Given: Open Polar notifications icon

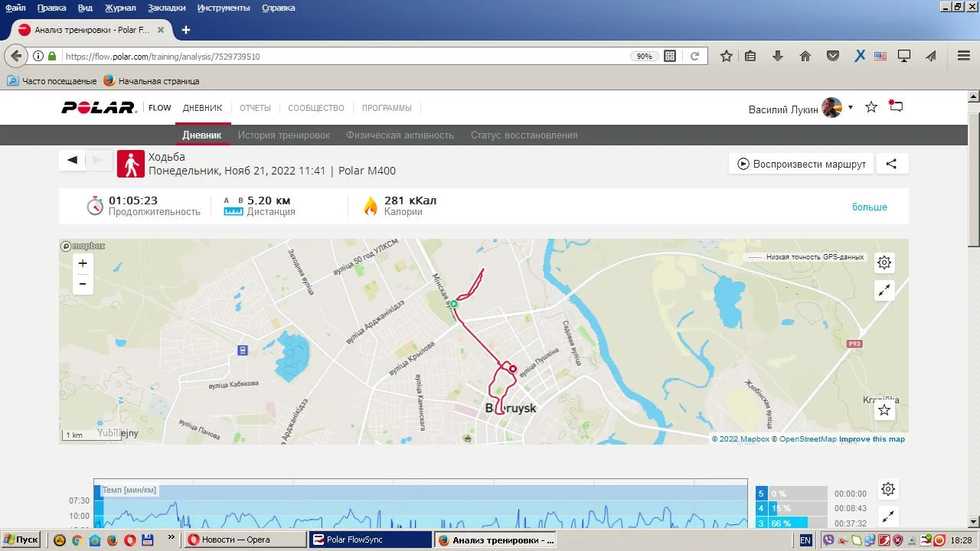Looking at the screenshot, I should tap(896, 106).
